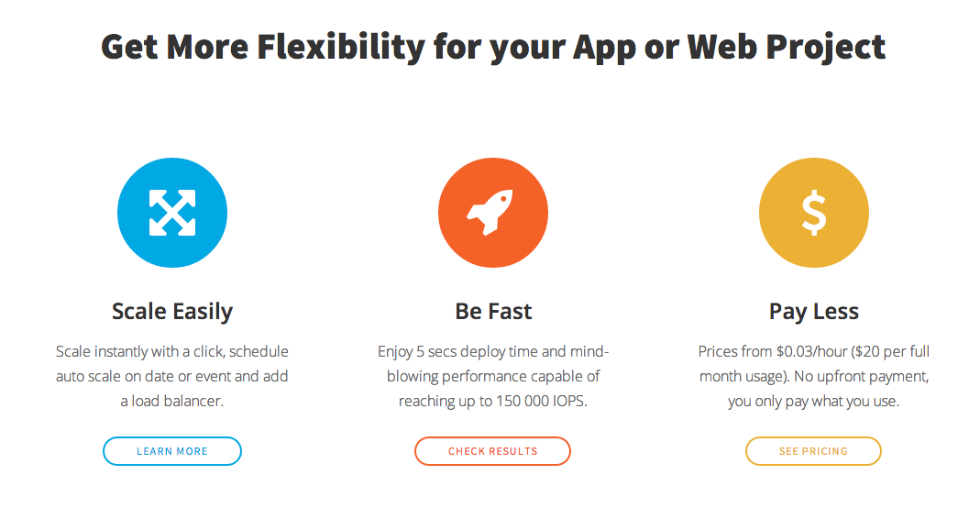Click the Be Fast heading
The height and width of the screenshot is (508, 980).
pyautogui.click(x=493, y=312)
